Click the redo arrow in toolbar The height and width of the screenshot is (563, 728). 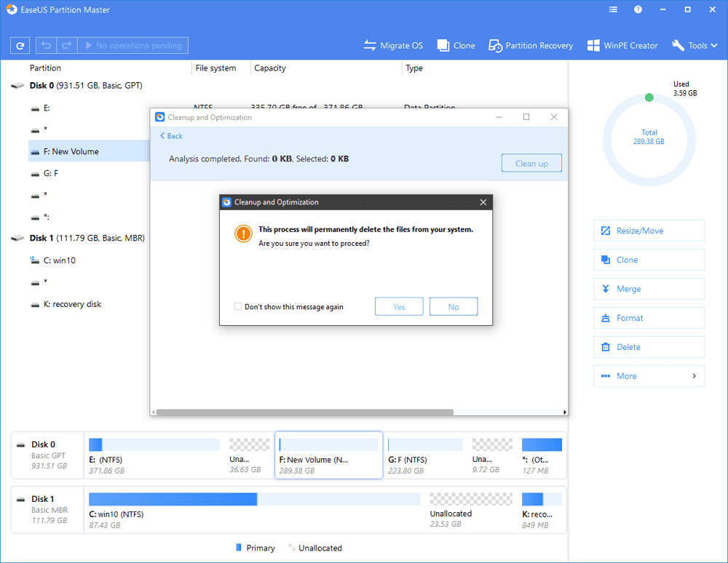coord(66,45)
